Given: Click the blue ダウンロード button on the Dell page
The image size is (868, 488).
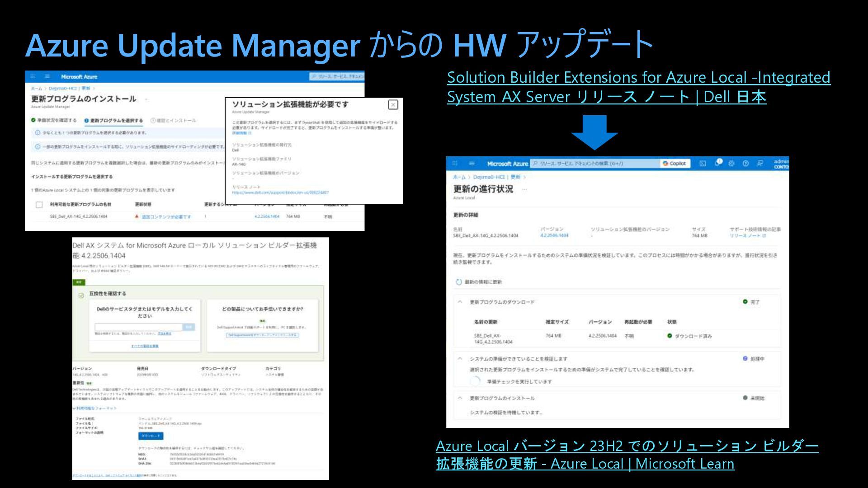Looking at the screenshot, I should click(151, 436).
